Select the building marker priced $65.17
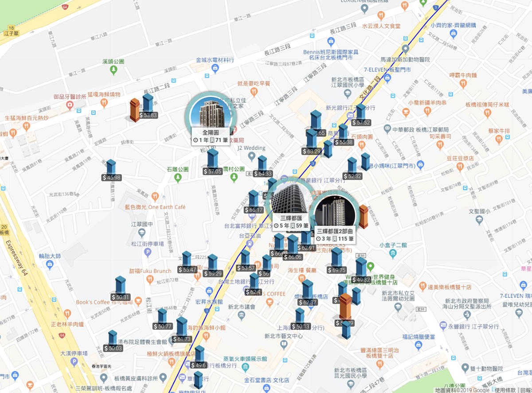Image resolution: width=532 pixels, height=393 pixels. click(x=253, y=202)
